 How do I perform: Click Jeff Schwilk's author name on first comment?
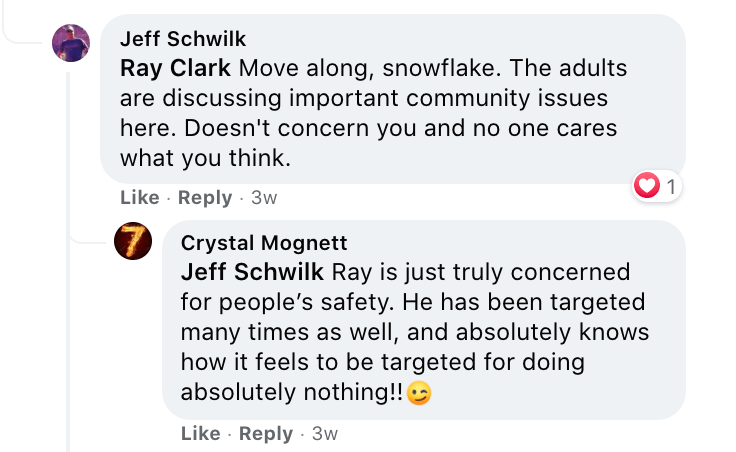click(183, 39)
